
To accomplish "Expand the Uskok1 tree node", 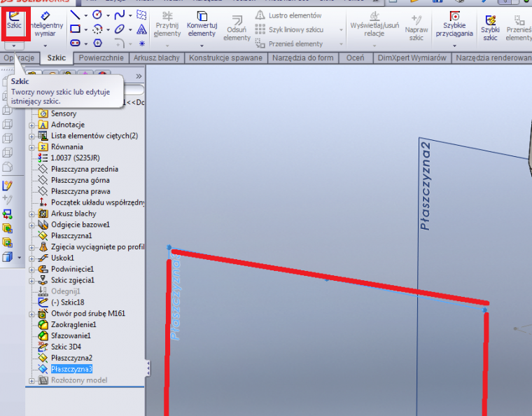I will coord(32,258).
